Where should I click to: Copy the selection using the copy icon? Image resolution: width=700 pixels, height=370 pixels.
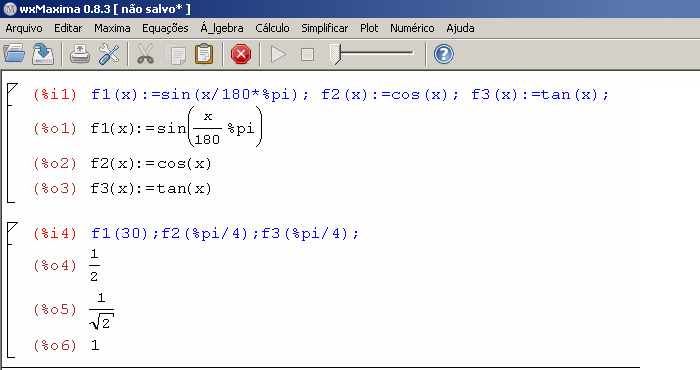point(175,54)
